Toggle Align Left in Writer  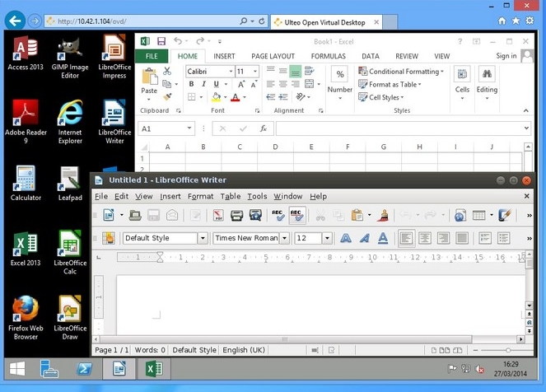coord(406,238)
